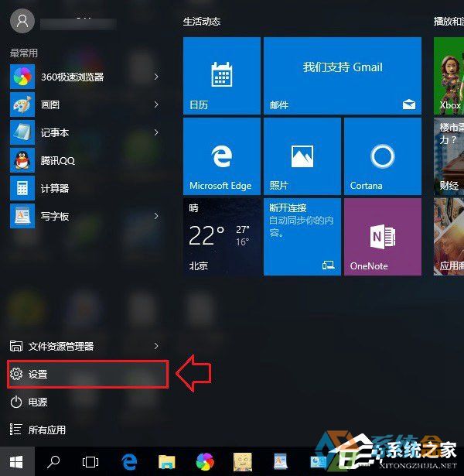
Task: Open taskbar search magnifier
Action: [x=53, y=462]
